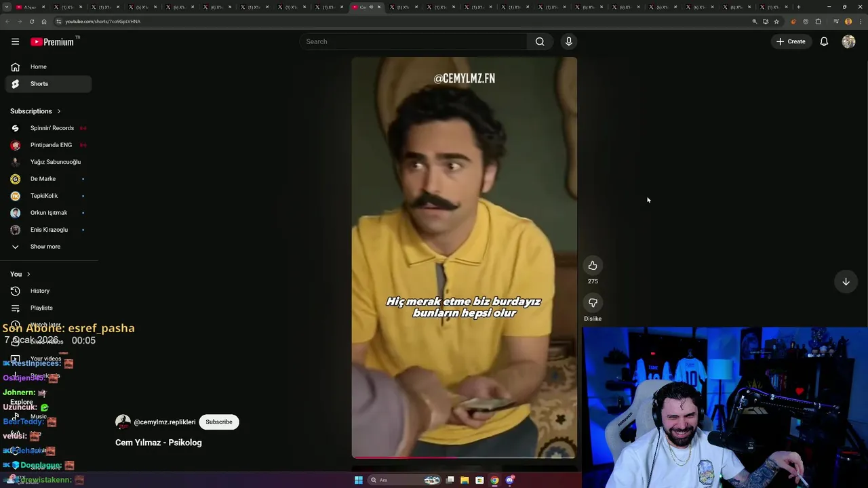
Task: Open a new browser tab
Action: (798, 7)
